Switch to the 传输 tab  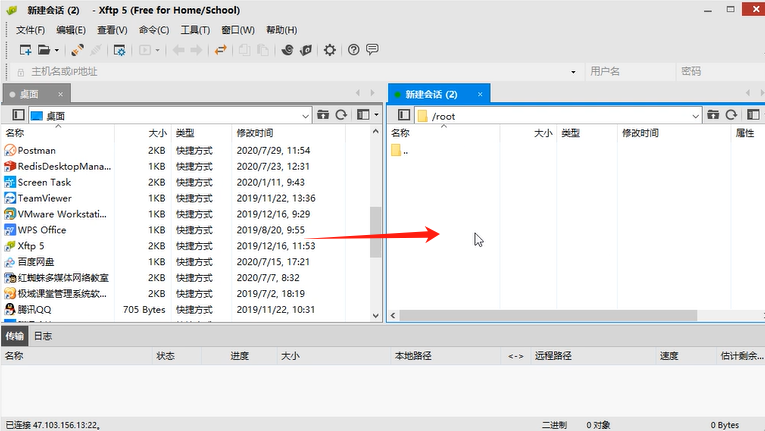point(15,336)
